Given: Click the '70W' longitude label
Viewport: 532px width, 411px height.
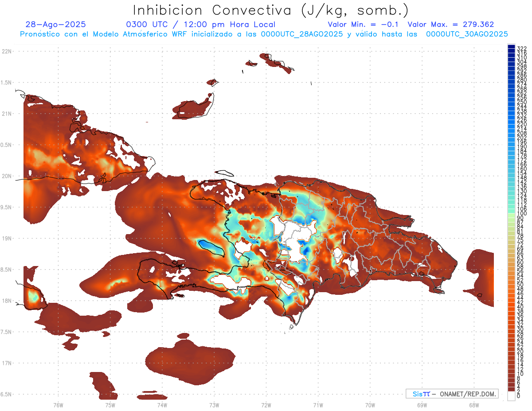Looking at the screenshot, I should (370, 405).
